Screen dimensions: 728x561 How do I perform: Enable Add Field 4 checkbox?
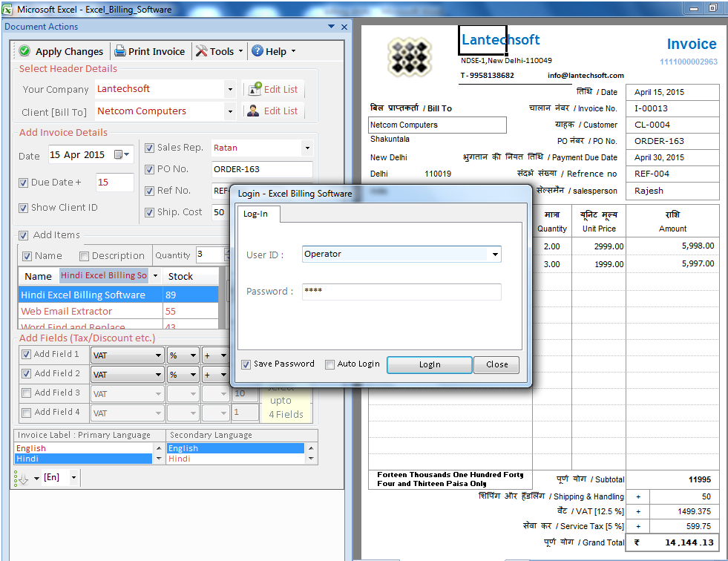[x=27, y=413]
